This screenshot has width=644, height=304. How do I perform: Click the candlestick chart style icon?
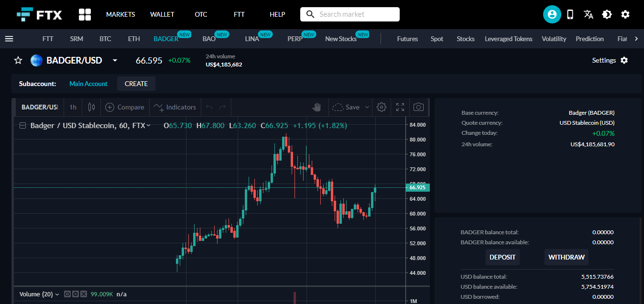click(x=91, y=107)
